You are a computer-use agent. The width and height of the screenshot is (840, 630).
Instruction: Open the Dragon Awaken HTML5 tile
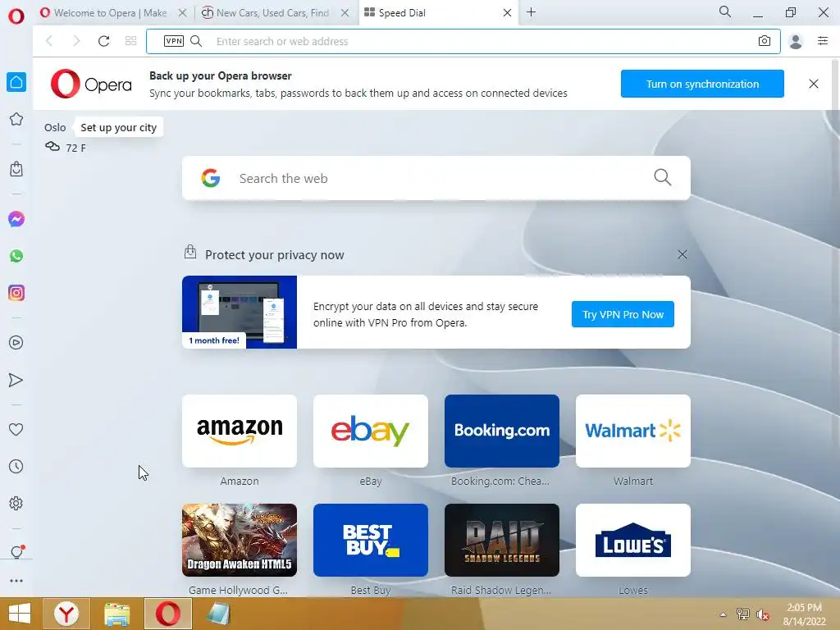pyautogui.click(x=240, y=540)
